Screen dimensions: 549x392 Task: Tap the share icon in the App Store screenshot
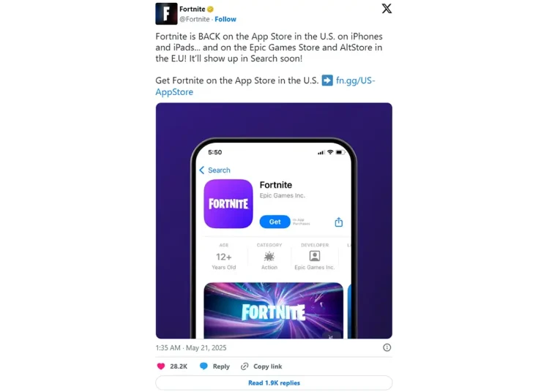click(339, 222)
